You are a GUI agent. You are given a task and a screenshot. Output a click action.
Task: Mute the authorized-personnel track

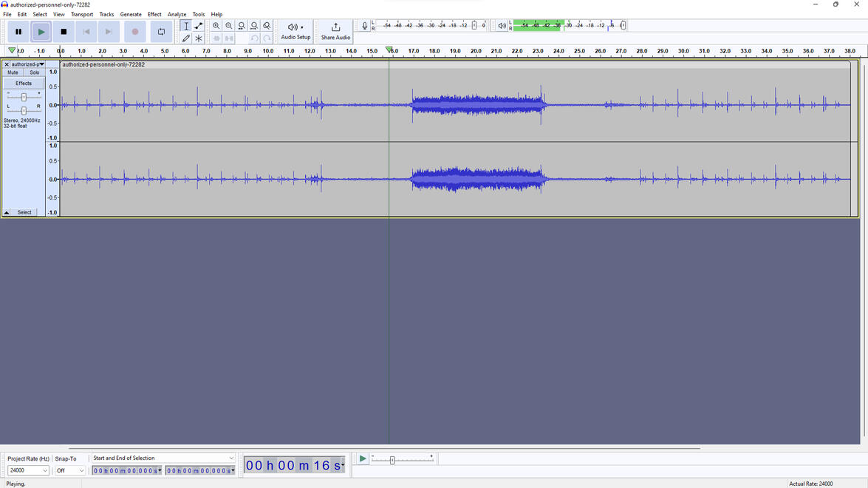coord(13,72)
